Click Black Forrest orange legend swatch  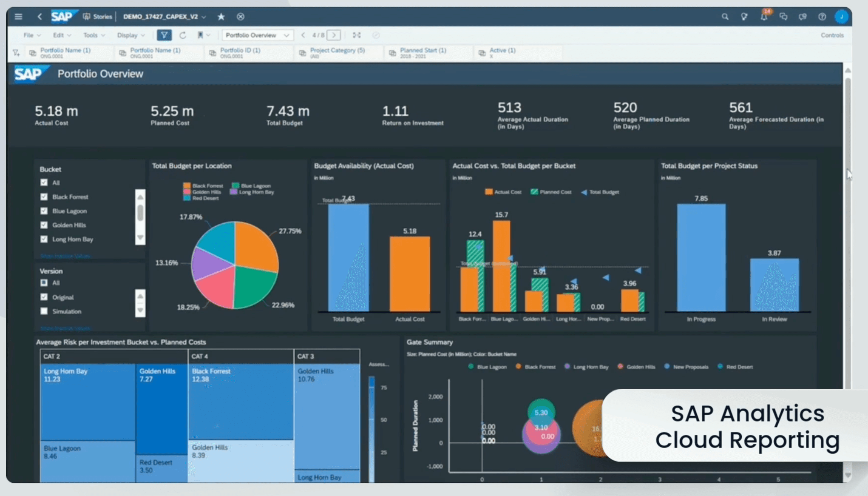click(x=187, y=186)
